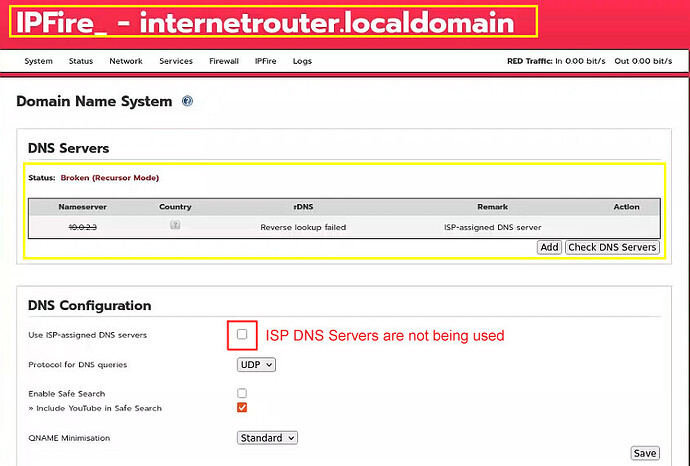Open the IPFire menu
The image size is (690, 466).
click(265, 61)
